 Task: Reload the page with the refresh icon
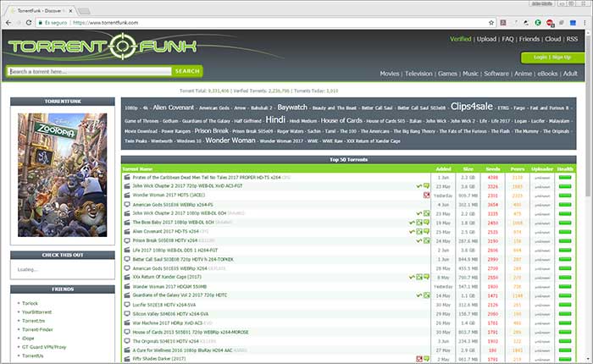click(29, 23)
